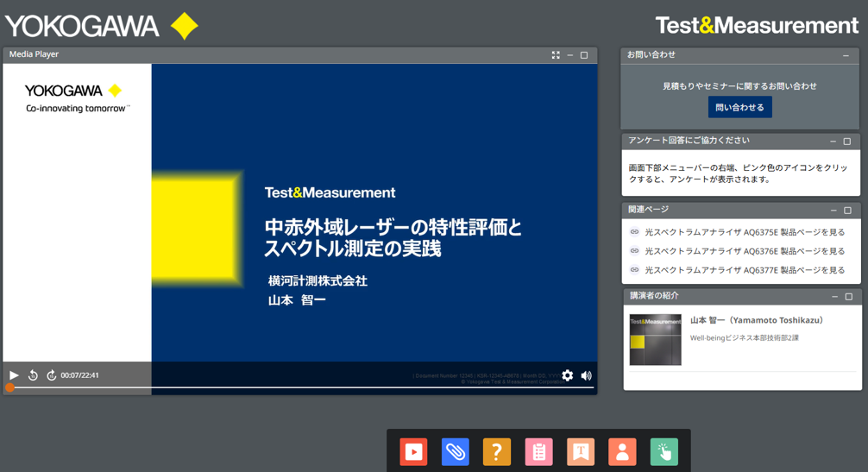Open the red media player dock icon
This screenshot has width=868, height=472.
tap(413, 451)
